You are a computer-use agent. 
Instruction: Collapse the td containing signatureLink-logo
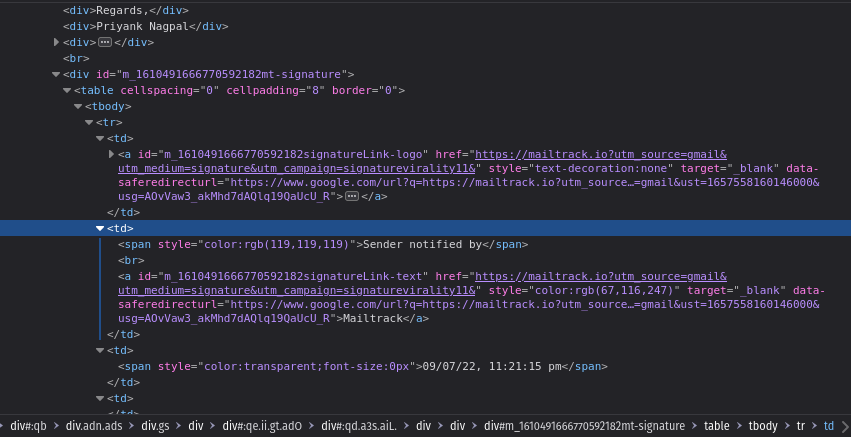[100, 138]
